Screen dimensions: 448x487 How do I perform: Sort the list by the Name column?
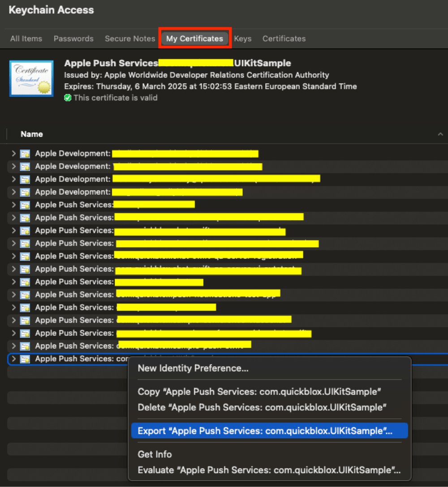[x=32, y=134]
